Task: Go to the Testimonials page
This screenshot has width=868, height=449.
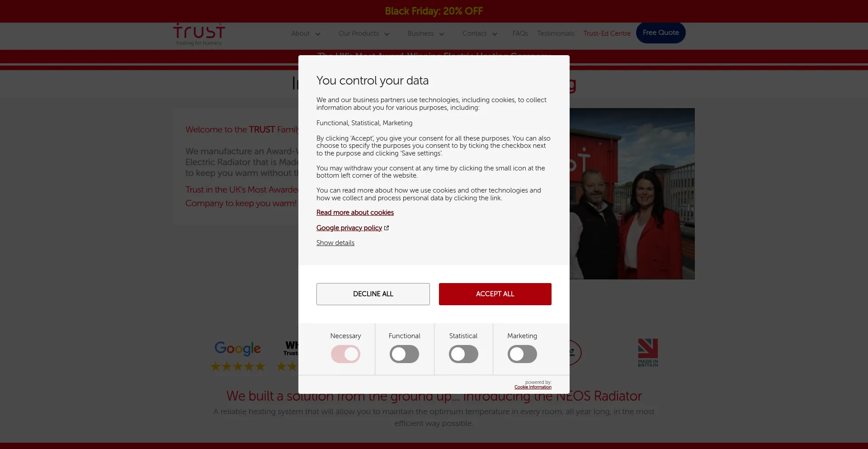Action: point(556,33)
